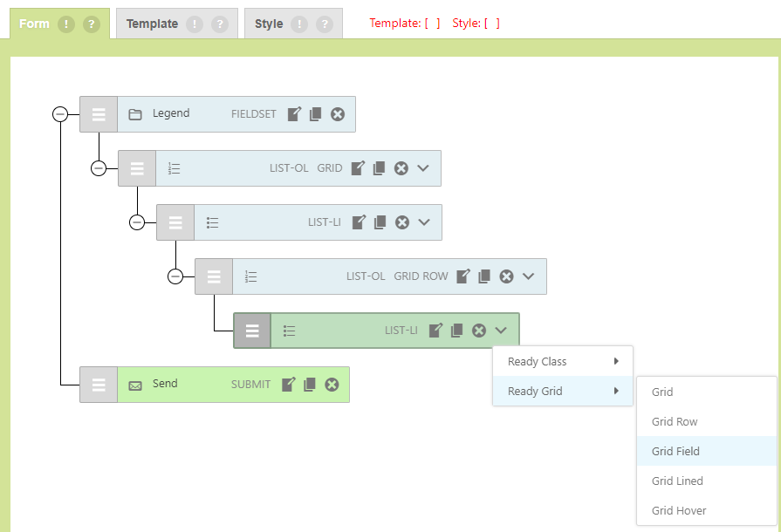Duplicate the Legend fieldset with the copy icon

pos(315,114)
